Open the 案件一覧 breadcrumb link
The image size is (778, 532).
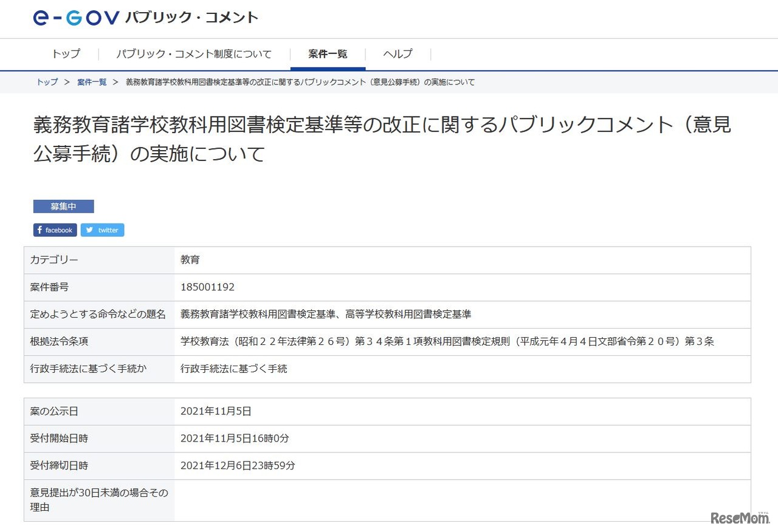(91, 82)
